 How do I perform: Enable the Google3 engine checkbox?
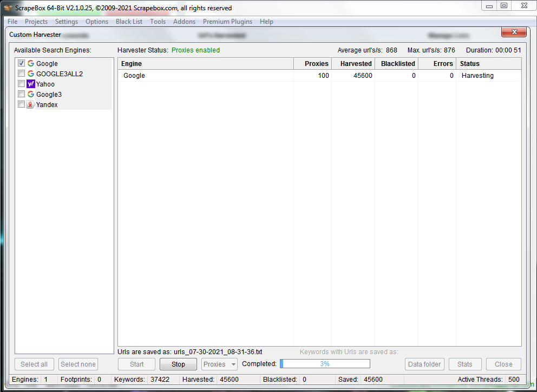click(x=21, y=94)
